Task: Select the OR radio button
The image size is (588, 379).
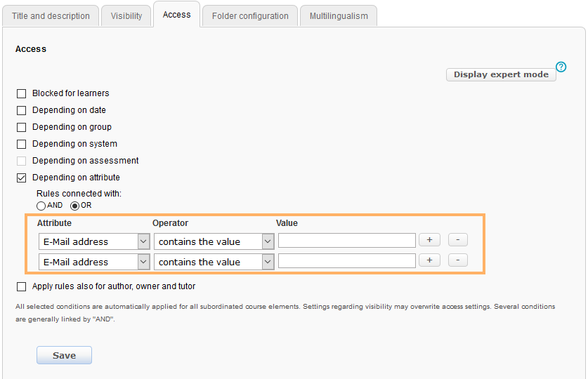Action: [75, 206]
